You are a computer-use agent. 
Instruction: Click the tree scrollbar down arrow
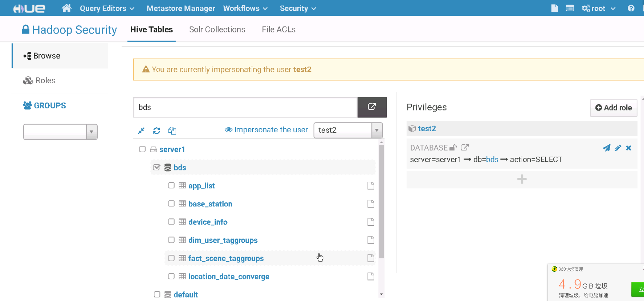point(381,294)
